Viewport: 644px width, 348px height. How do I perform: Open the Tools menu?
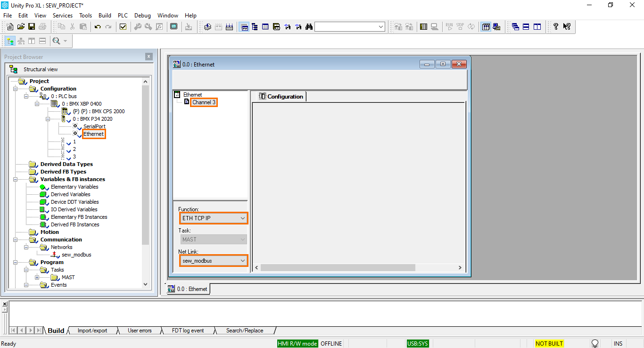[85, 16]
